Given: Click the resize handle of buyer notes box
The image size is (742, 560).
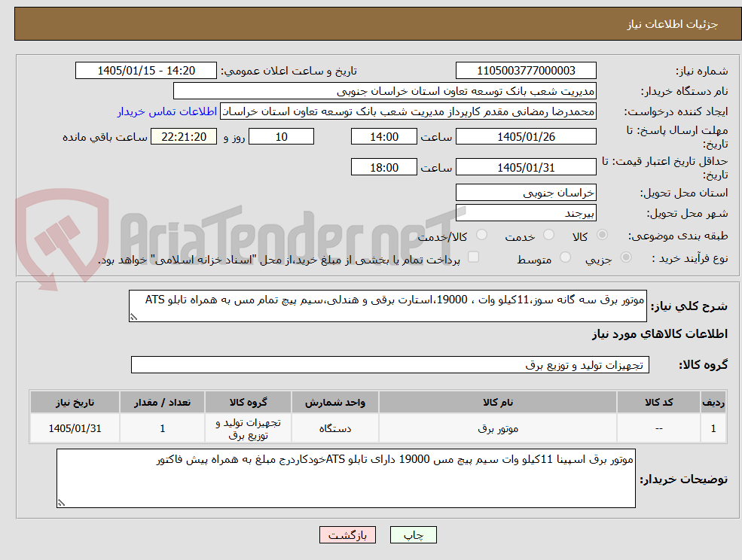Looking at the screenshot, I should pos(61,504).
